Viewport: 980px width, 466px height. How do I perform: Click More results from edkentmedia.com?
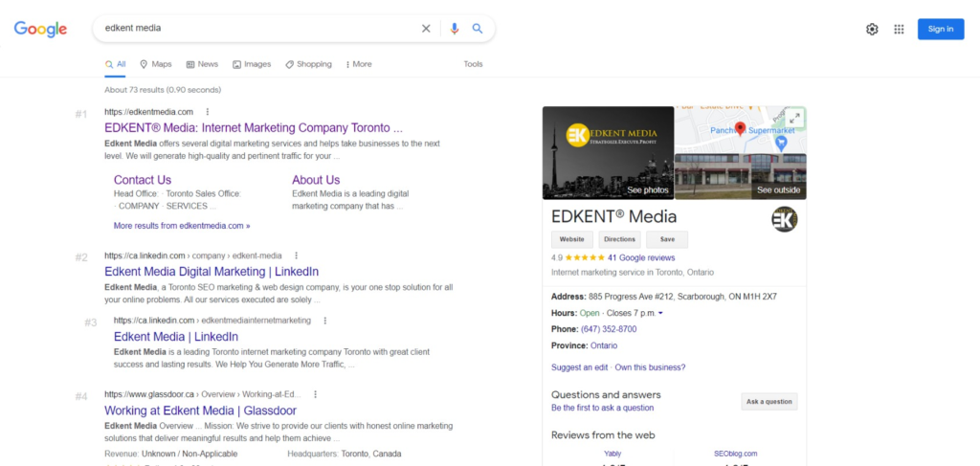pos(182,226)
